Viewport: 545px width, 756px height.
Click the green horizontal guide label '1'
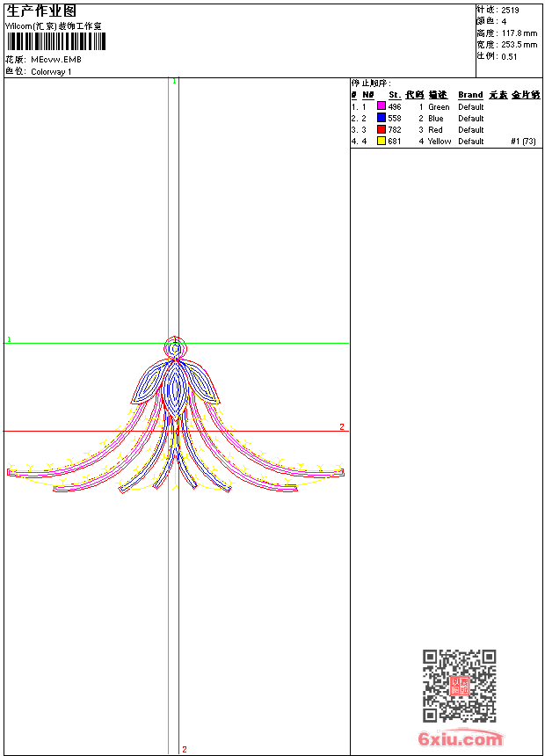pyautogui.click(x=9, y=339)
